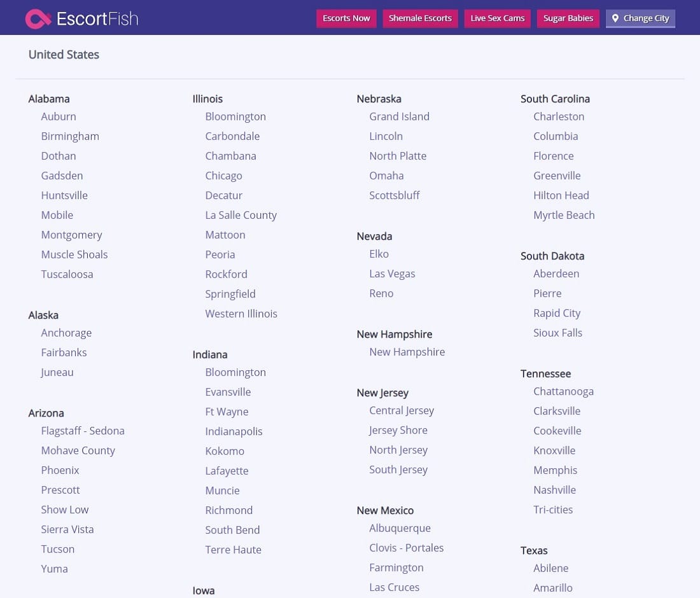Select Chicago in the Illinois list
Viewport: 700px width, 598px height.
click(x=223, y=176)
